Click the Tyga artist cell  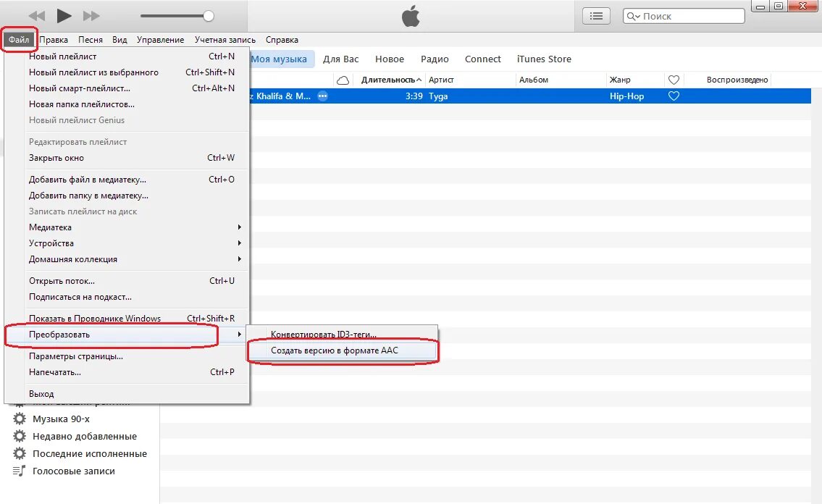tap(438, 96)
